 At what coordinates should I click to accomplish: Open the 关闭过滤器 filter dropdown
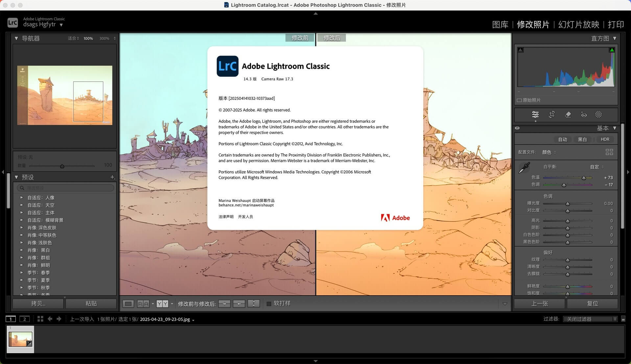590,319
